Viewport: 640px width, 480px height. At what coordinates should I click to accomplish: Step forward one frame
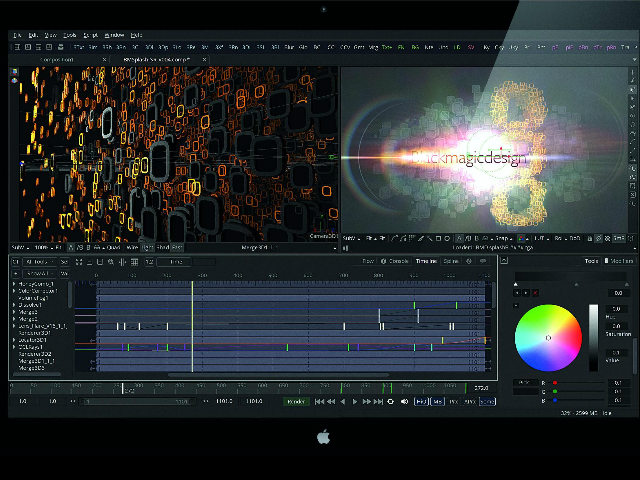tap(367, 402)
